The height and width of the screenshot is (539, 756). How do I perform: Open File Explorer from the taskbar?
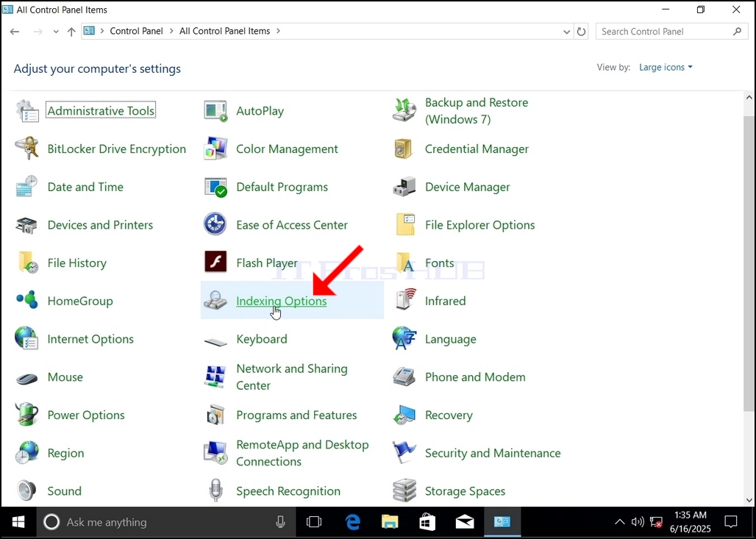[x=390, y=522]
